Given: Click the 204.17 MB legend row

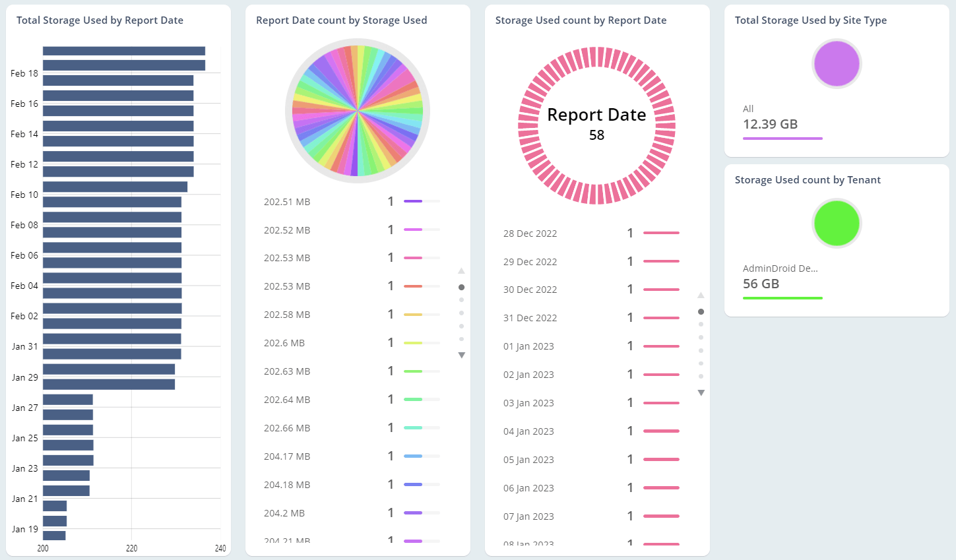Looking at the screenshot, I should [x=287, y=456].
